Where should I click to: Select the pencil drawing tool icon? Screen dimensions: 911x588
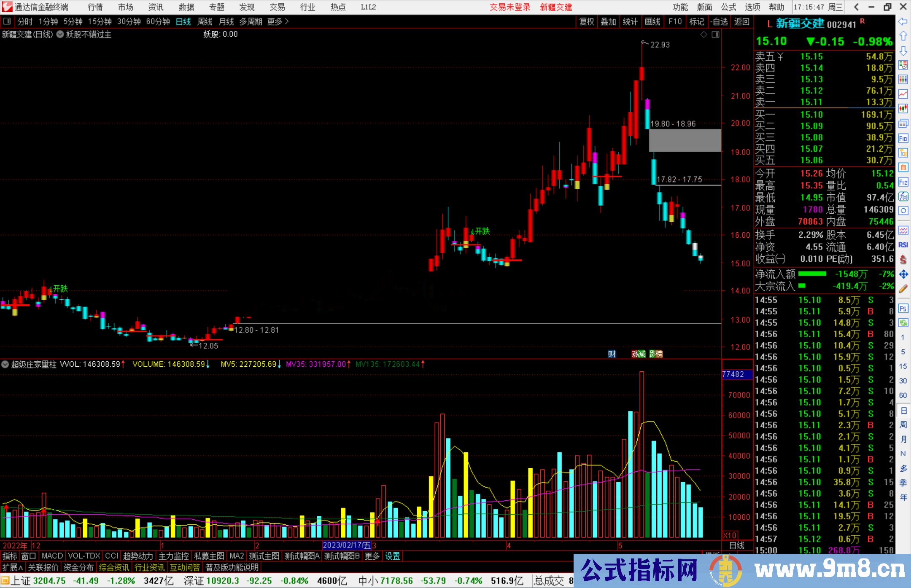[x=903, y=289]
